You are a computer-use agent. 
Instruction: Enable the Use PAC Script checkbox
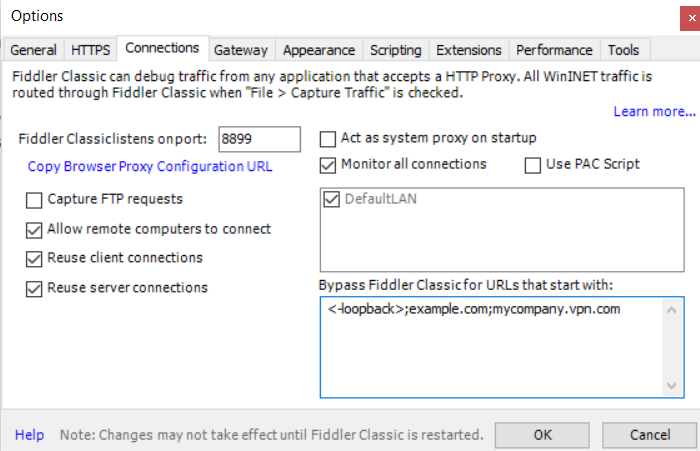pyautogui.click(x=533, y=164)
